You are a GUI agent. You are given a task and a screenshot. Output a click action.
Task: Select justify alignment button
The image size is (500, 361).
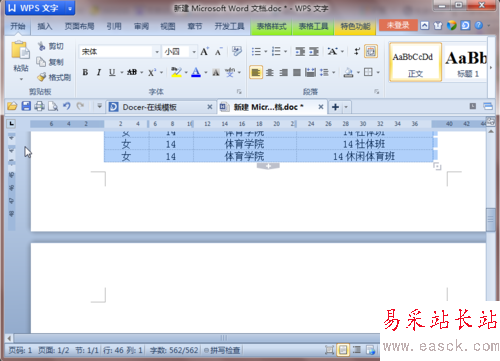coord(297,72)
